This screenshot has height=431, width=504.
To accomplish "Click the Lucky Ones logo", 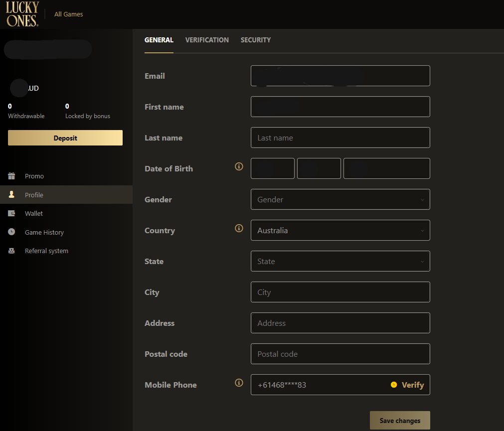I will pos(22,14).
